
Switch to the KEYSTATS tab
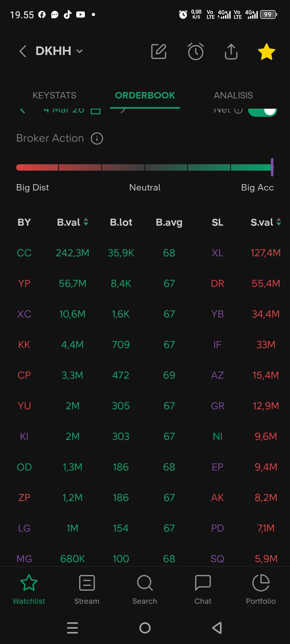[54, 95]
